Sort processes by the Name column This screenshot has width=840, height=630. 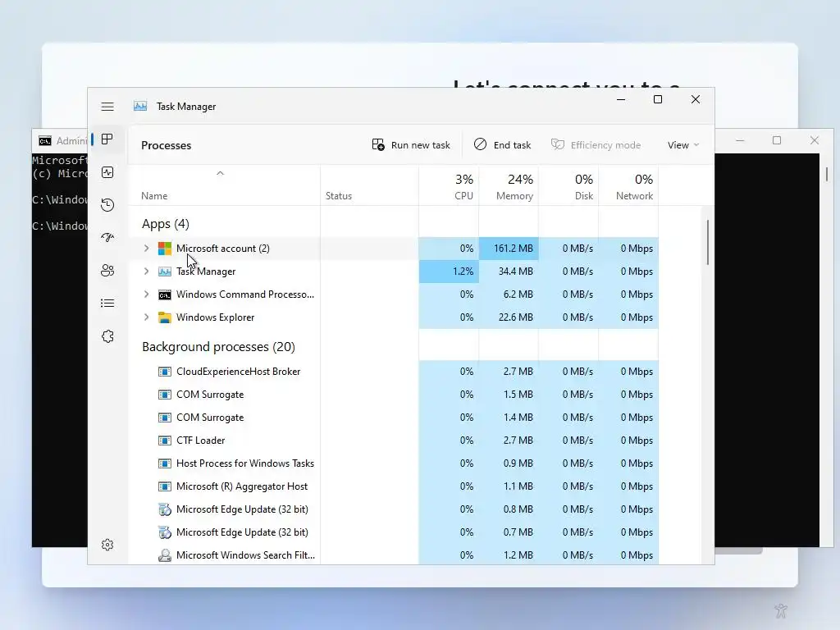[x=154, y=196]
